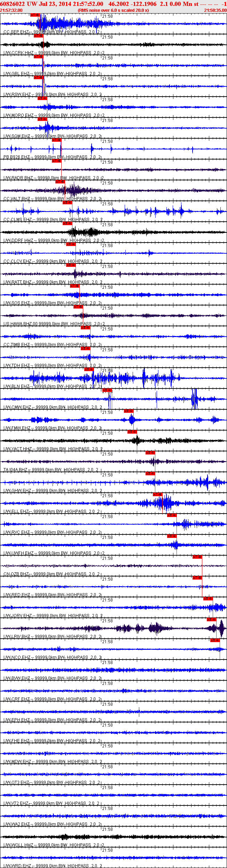The width and height of the screenshot is (227, 868).
Task: Select the UW.GBL EHZ station label
Action: [17, 74]
